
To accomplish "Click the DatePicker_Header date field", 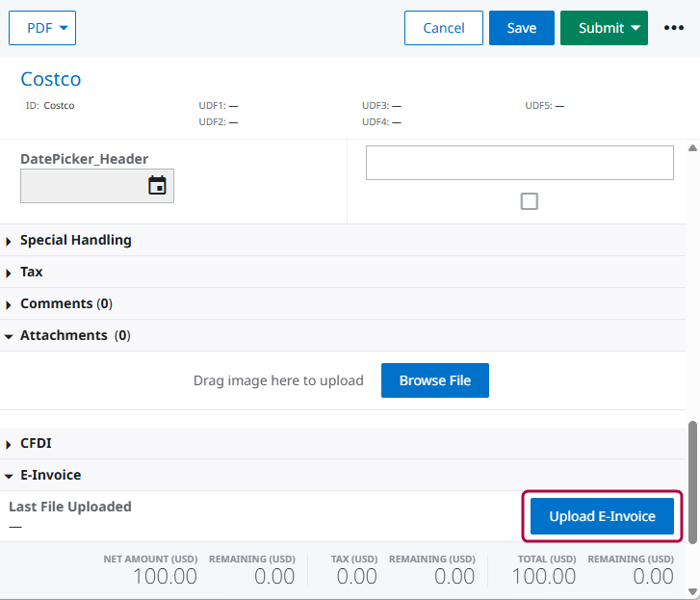I will (x=82, y=186).
